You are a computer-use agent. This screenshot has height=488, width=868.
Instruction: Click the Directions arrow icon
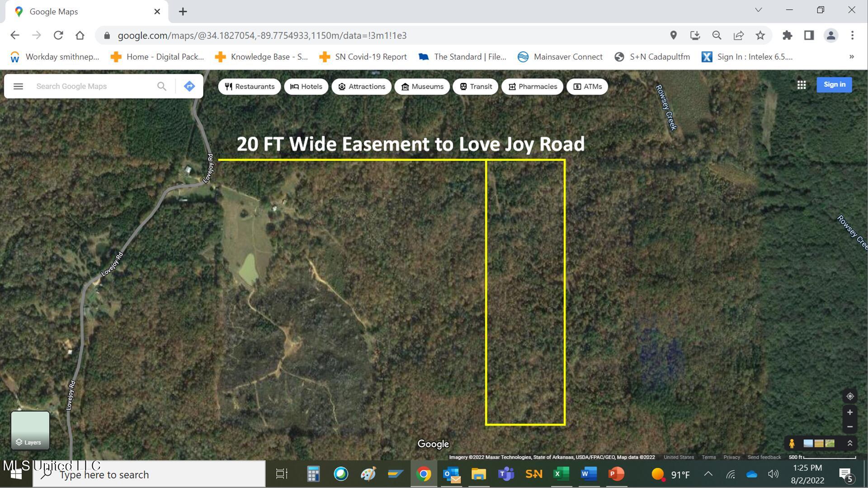[189, 86]
